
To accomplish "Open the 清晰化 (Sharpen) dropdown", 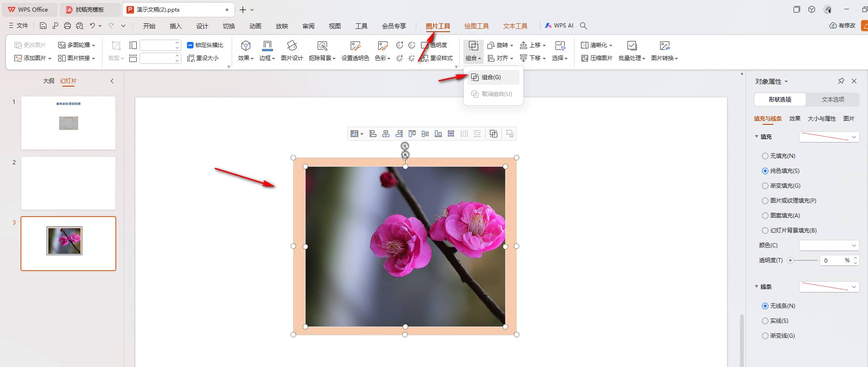I will (597, 45).
